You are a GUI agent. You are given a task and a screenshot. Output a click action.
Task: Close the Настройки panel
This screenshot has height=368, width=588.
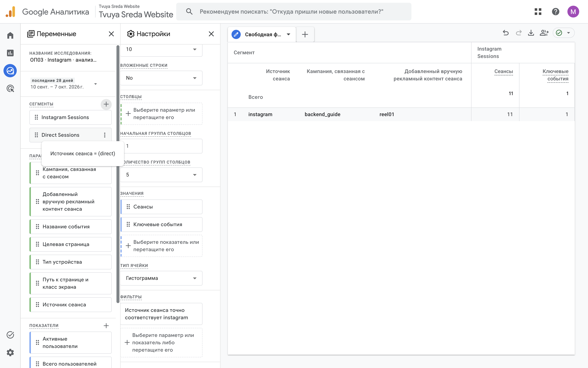pos(211,34)
